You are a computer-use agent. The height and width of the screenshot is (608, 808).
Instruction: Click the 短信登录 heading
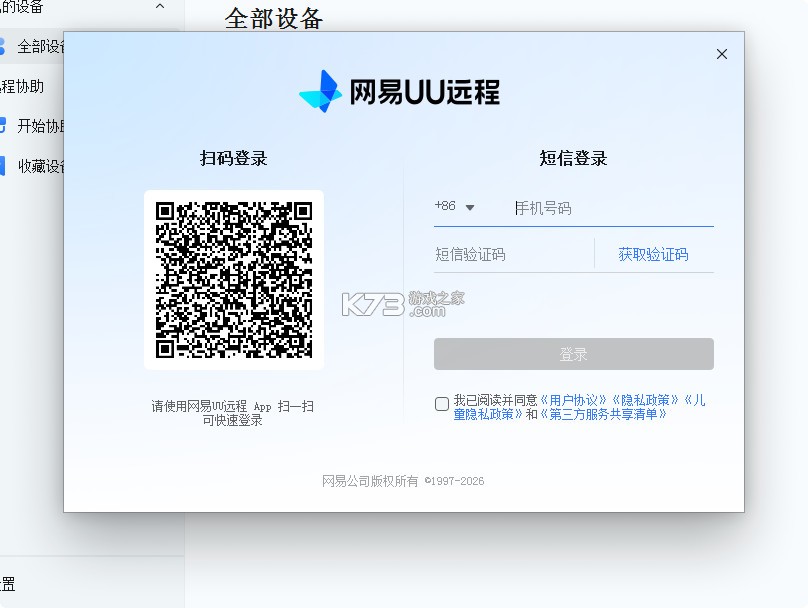point(573,158)
